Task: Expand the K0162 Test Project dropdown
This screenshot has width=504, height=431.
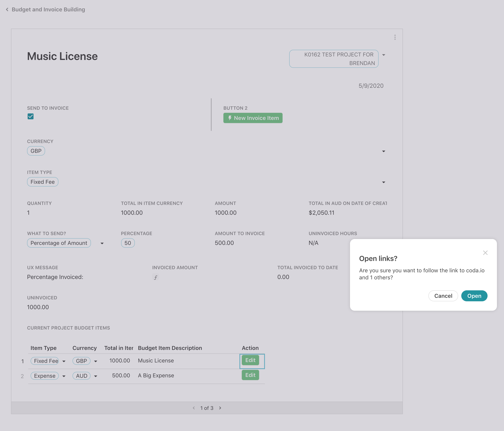Action: tap(384, 55)
